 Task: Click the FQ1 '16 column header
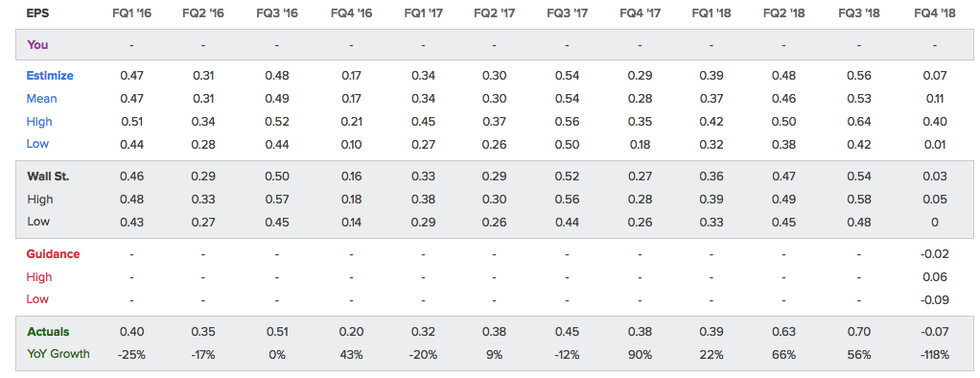click(132, 13)
